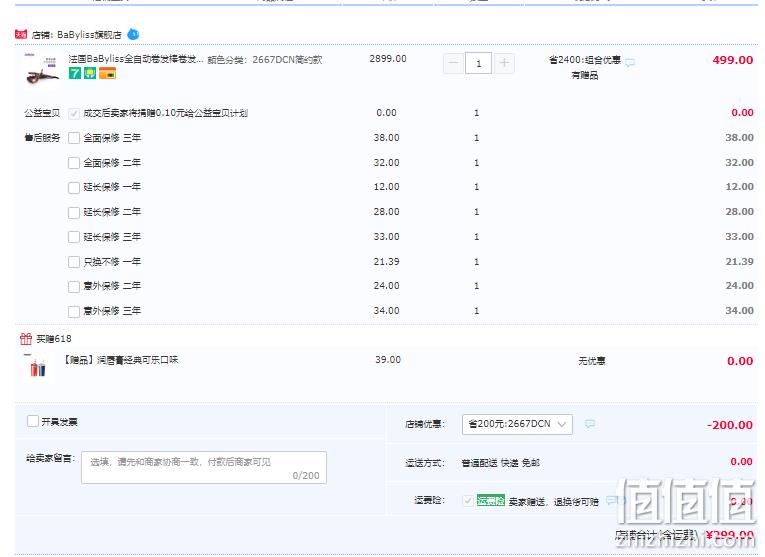The height and width of the screenshot is (557, 765).
Task: Click the 无优惠 text in gift row
Action: pos(591,361)
